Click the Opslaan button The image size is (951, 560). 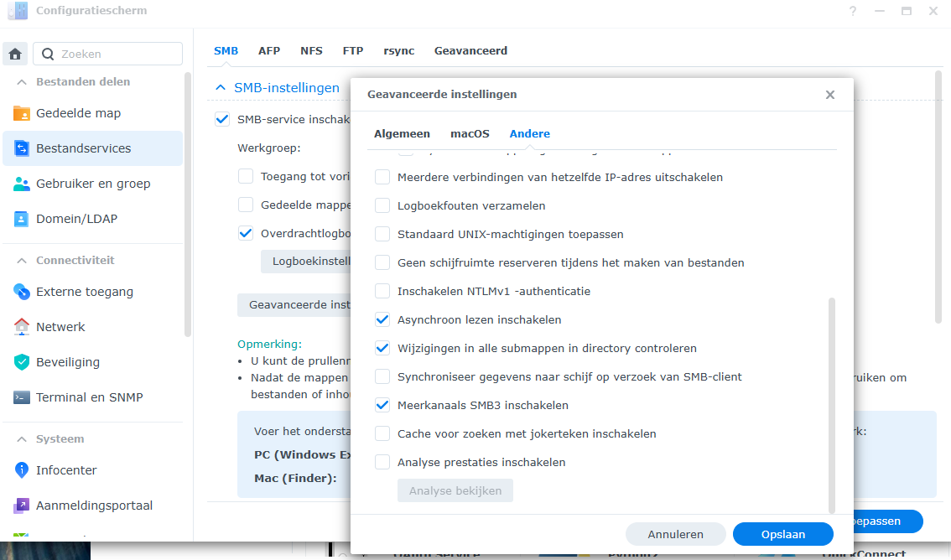tap(783, 534)
